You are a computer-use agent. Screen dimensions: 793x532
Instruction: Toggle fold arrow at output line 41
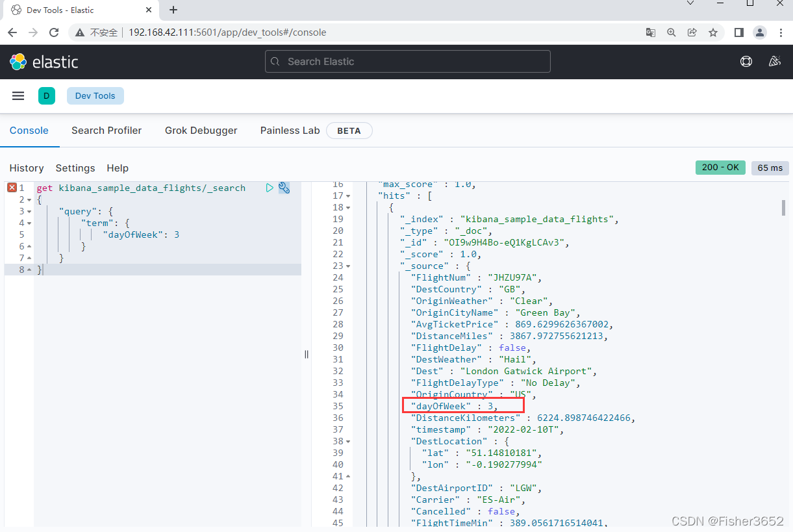pyautogui.click(x=348, y=476)
